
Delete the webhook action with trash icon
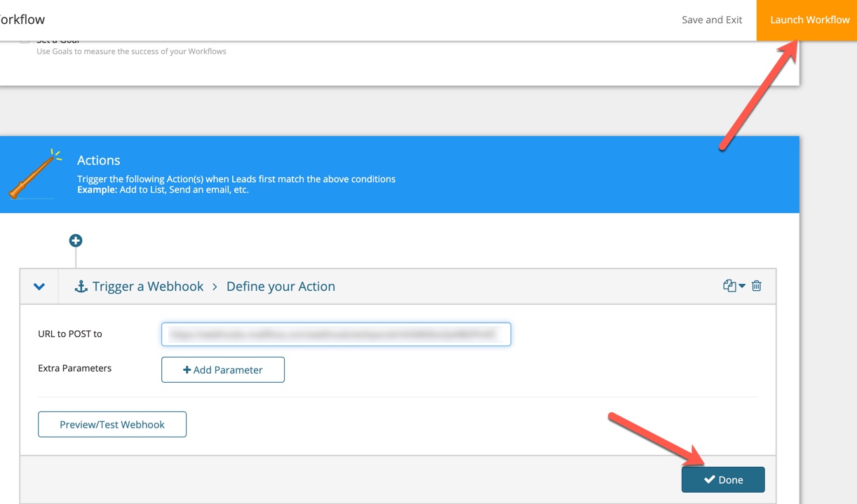(757, 285)
